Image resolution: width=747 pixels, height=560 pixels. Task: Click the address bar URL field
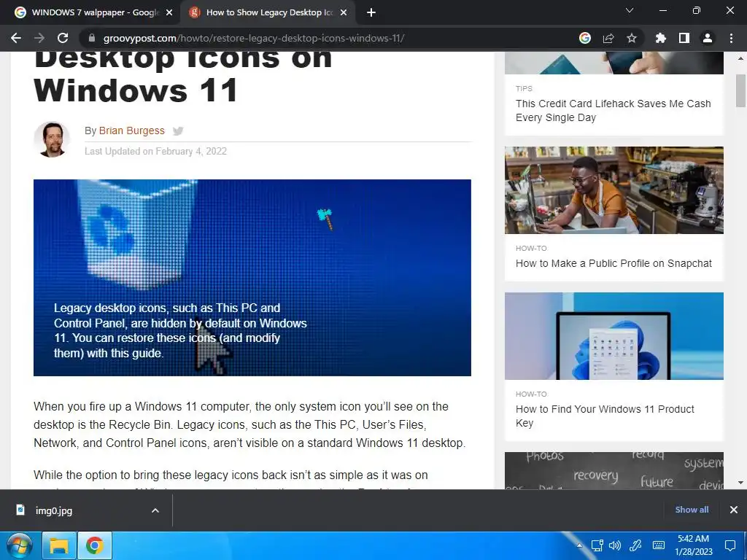(x=329, y=38)
